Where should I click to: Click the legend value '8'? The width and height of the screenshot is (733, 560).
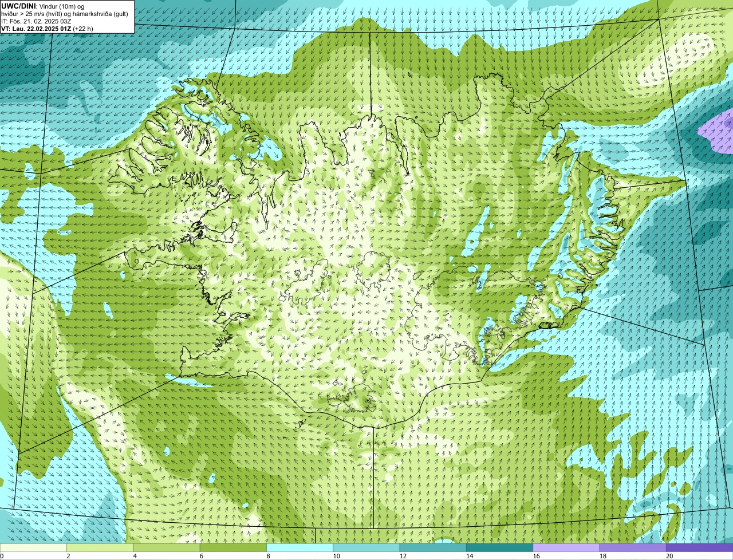coord(267,556)
